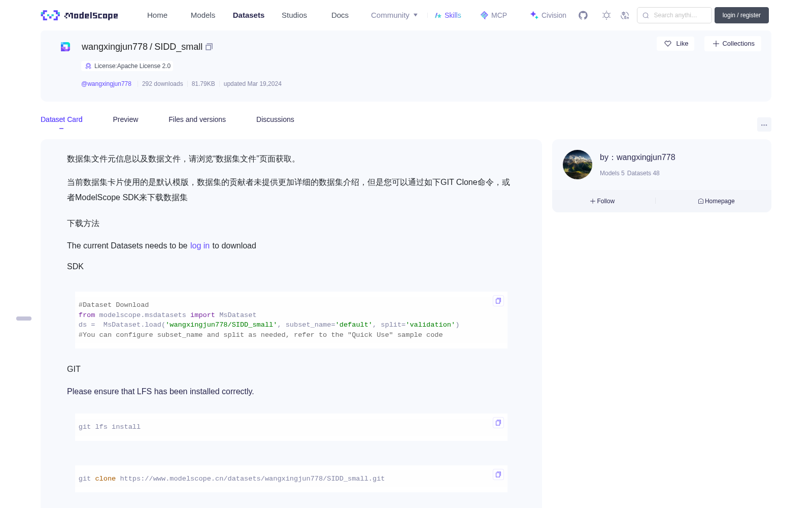
Task: Open the three-dots more options menu
Action: point(764,124)
